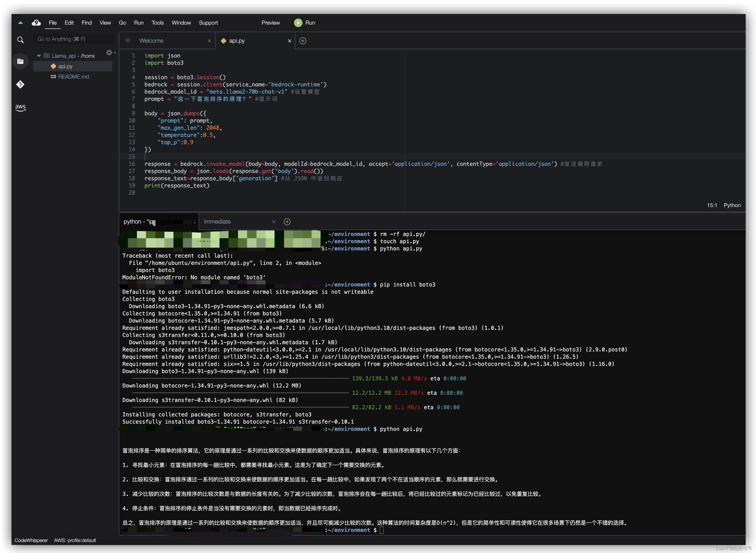This screenshot has width=756, height=553.
Task: Click line number 9 in the gutter
Action: pos(133,113)
